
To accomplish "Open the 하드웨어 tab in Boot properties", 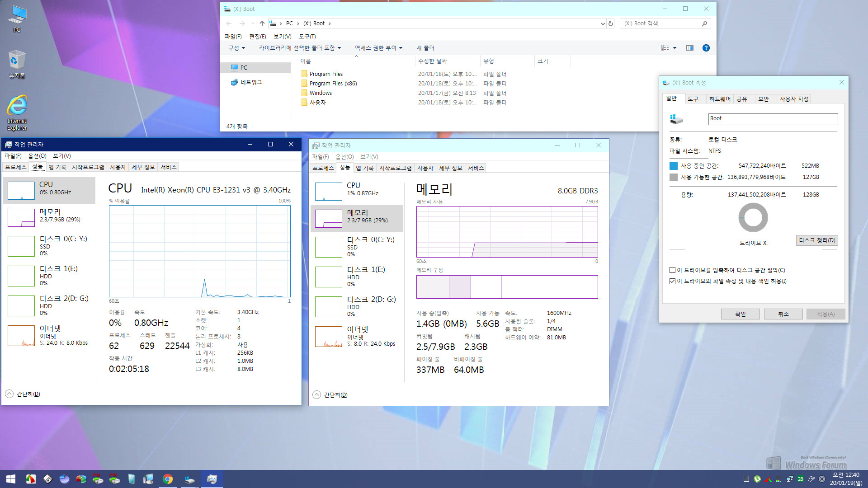I will (720, 99).
